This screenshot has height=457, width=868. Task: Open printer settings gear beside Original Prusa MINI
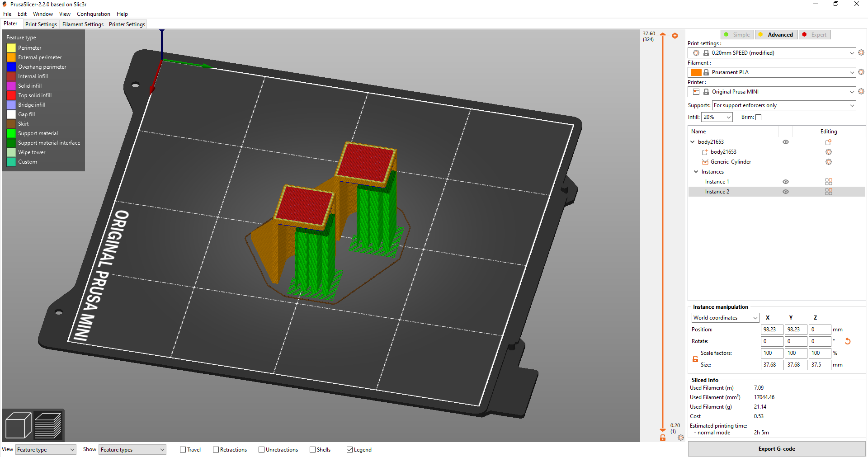click(861, 91)
